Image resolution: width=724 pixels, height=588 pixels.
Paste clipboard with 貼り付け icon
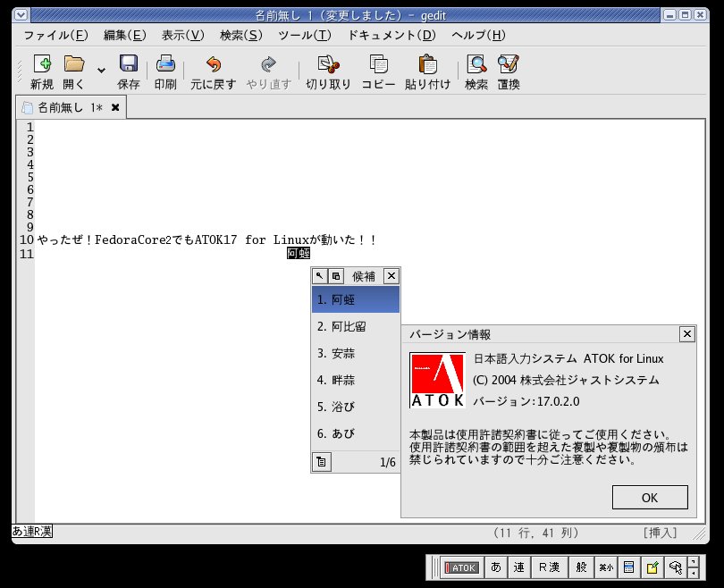point(427,71)
